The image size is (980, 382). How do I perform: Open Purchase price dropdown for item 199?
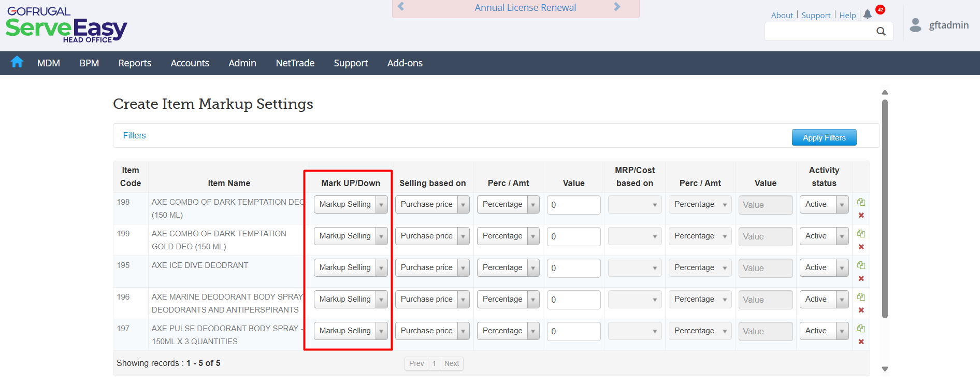point(432,236)
